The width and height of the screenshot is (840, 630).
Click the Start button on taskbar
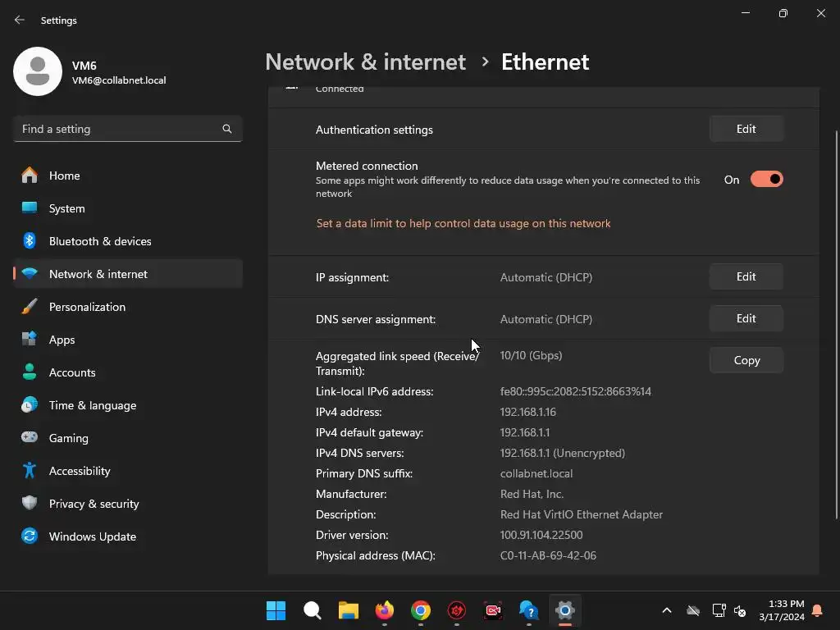276,610
